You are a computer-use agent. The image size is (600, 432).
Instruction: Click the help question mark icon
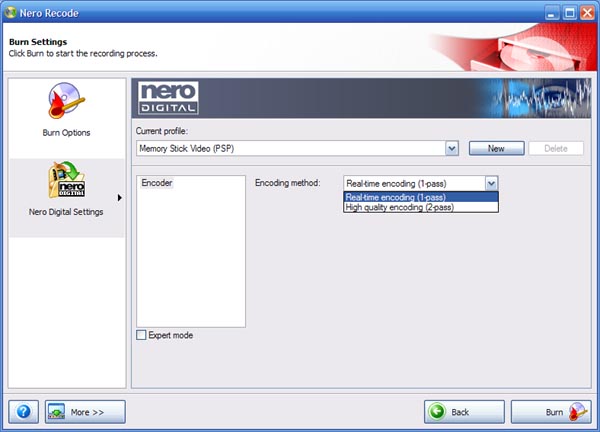click(23, 412)
